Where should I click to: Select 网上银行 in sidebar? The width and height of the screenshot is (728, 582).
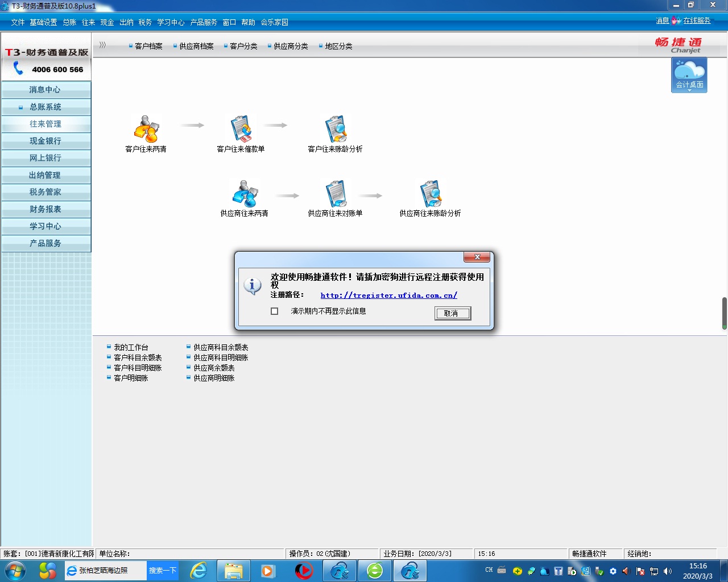[x=45, y=158]
